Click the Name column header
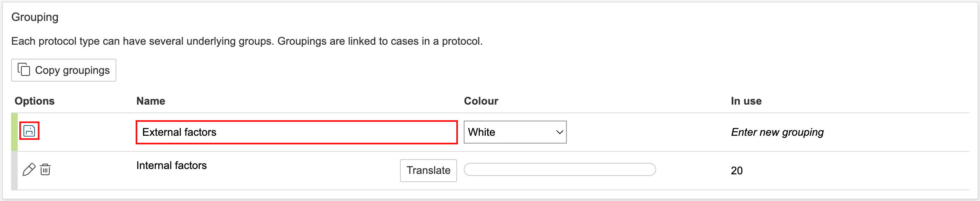 pos(151,101)
